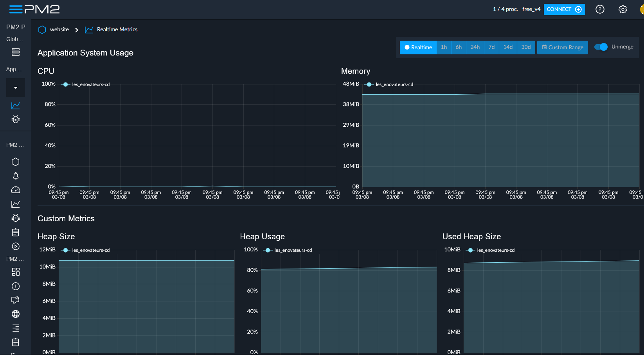Image resolution: width=644 pixels, height=355 pixels.
Task: Toggle the Unmerge switch
Action: [601, 47]
